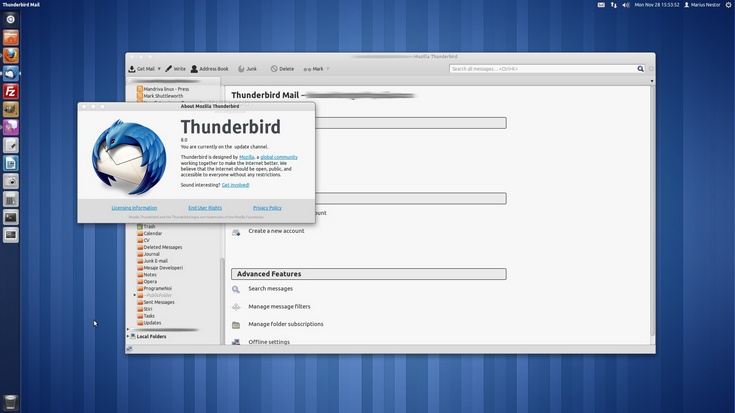Open the Trash folder

[146, 226]
